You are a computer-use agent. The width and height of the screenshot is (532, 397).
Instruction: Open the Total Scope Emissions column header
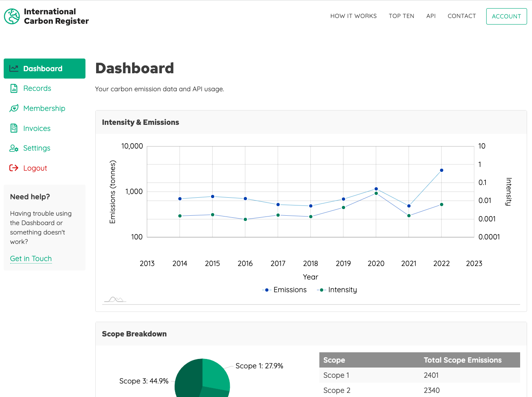click(462, 360)
